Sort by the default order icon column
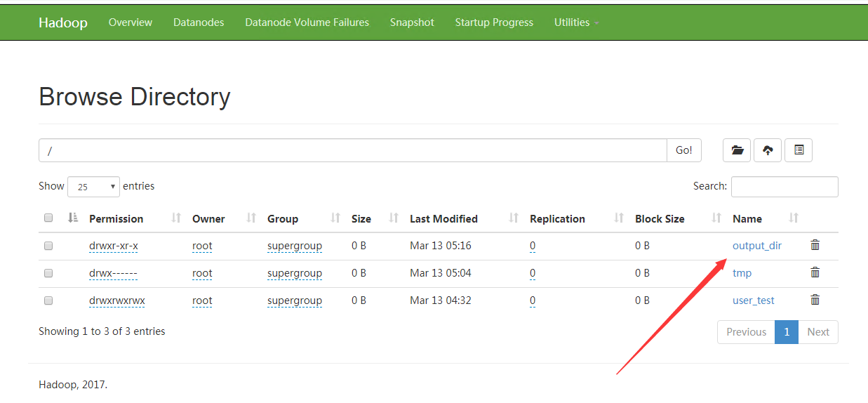 pos(73,218)
